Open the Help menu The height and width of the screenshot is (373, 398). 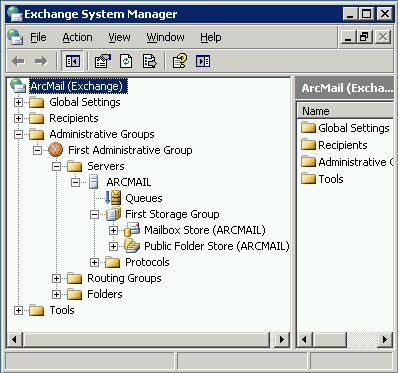pyautogui.click(x=211, y=37)
